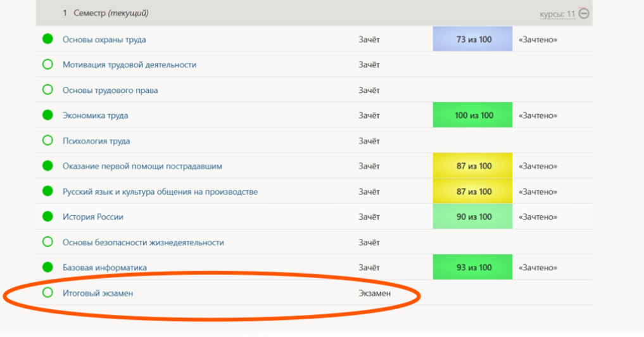Click the green 100 из 100 score cell
This screenshot has height=337, width=644.
(x=473, y=115)
